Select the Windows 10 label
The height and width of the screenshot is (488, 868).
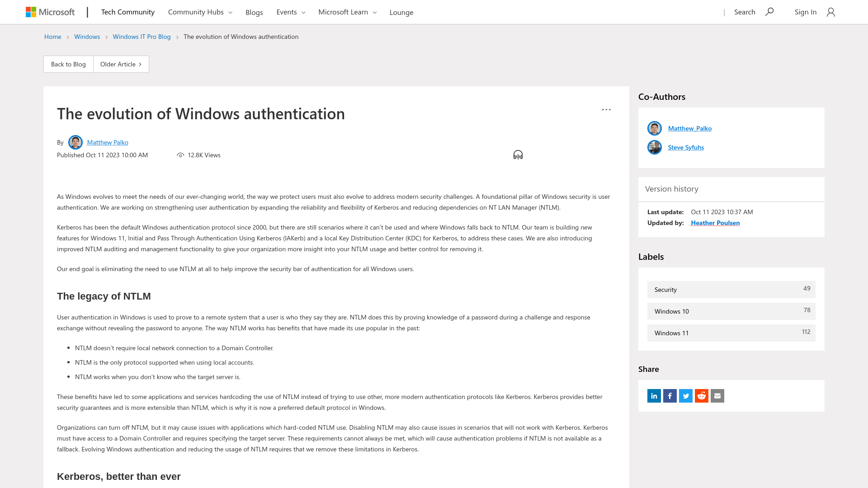click(x=731, y=311)
